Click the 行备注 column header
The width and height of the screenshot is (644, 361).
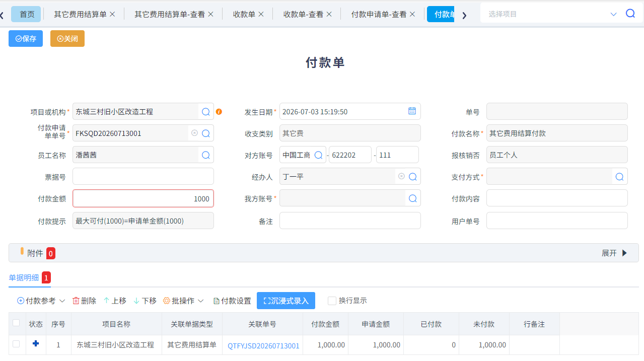click(x=534, y=324)
